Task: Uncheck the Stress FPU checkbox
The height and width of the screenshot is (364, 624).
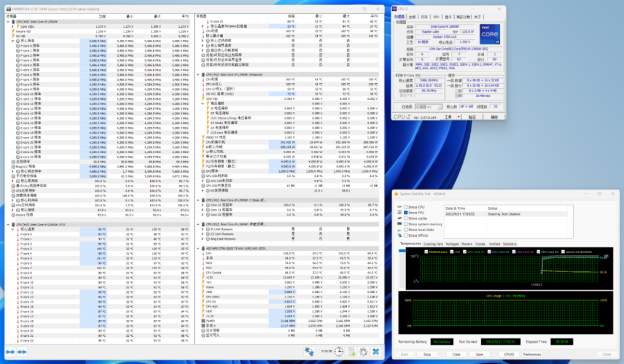Action: [x=405, y=213]
